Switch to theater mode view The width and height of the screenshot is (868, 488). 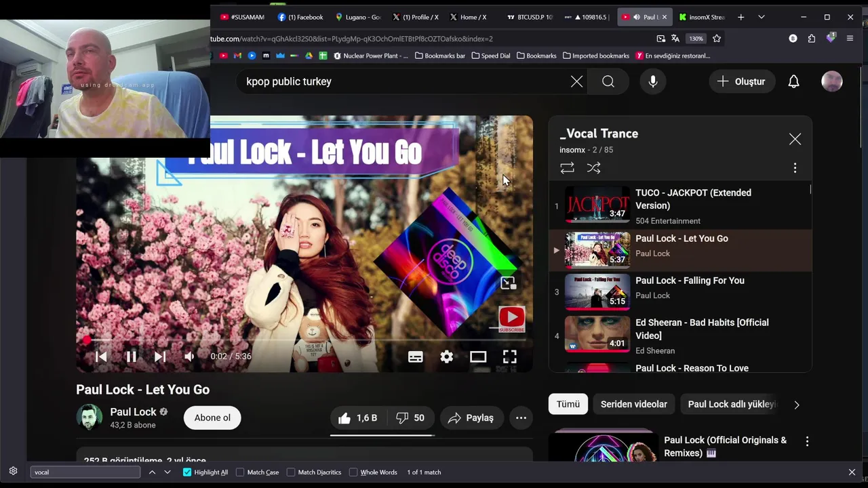click(x=478, y=357)
